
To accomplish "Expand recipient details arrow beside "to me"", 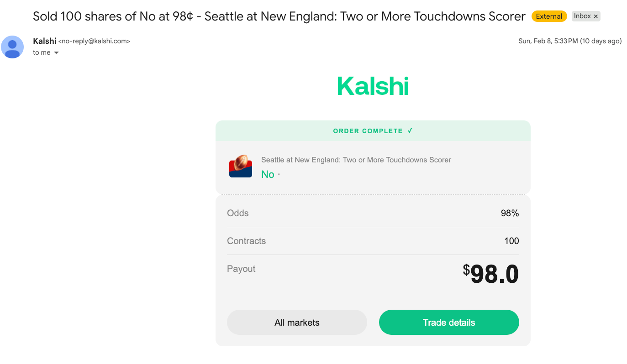I will [57, 53].
